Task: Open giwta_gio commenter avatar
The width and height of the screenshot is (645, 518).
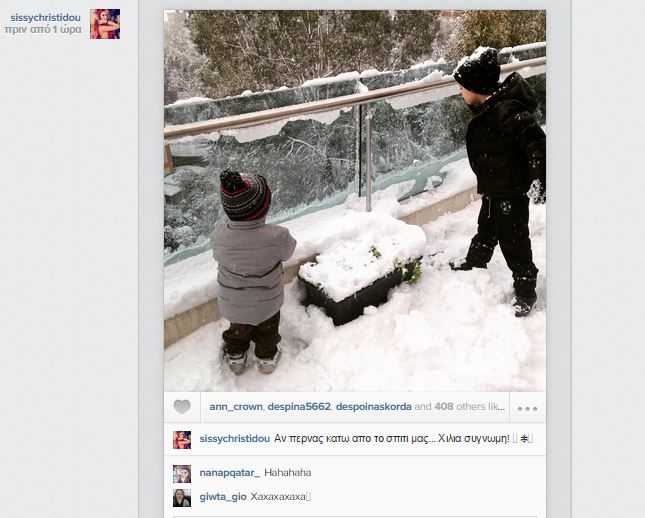Action: 182,497
